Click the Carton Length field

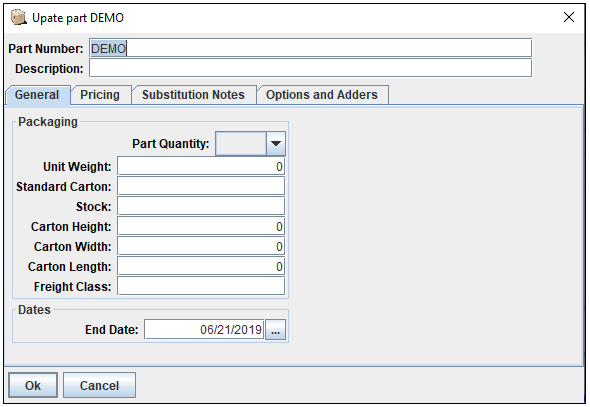click(201, 266)
